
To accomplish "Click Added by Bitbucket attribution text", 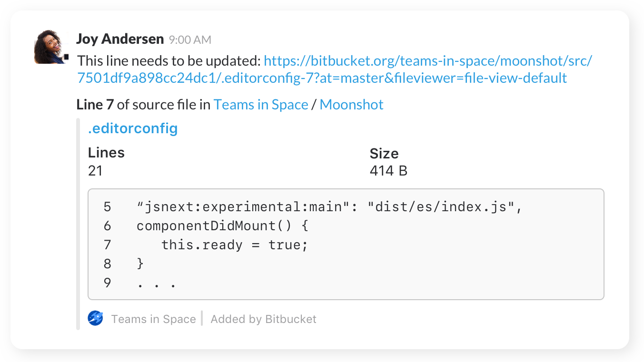I will click(x=263, y=319).
